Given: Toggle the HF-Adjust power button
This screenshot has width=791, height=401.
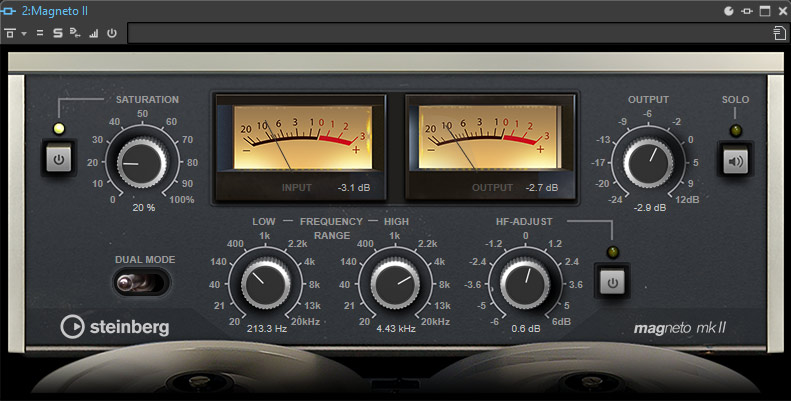Looking at the screenshot, I should click(x=612, y=281).
